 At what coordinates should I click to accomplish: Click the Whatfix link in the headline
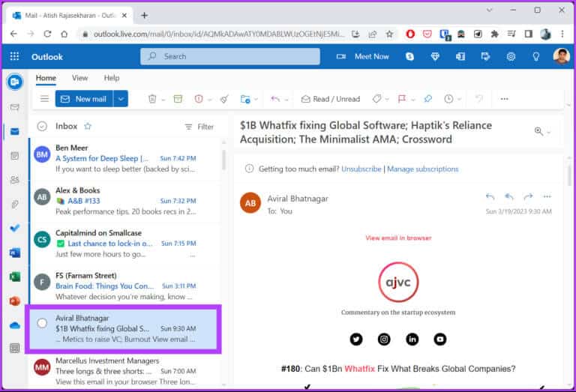pyautogui.click(x=360, y=369)
